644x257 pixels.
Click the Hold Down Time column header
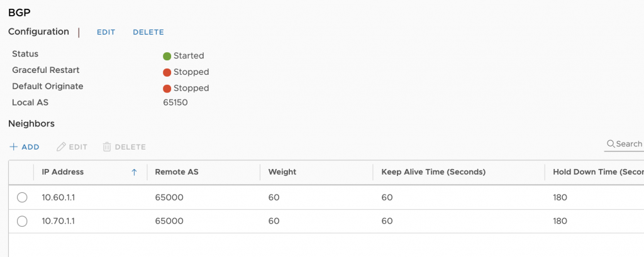598,172
